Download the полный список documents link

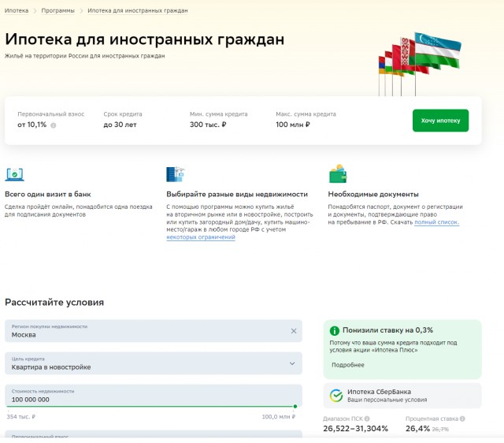click(436, 222)
